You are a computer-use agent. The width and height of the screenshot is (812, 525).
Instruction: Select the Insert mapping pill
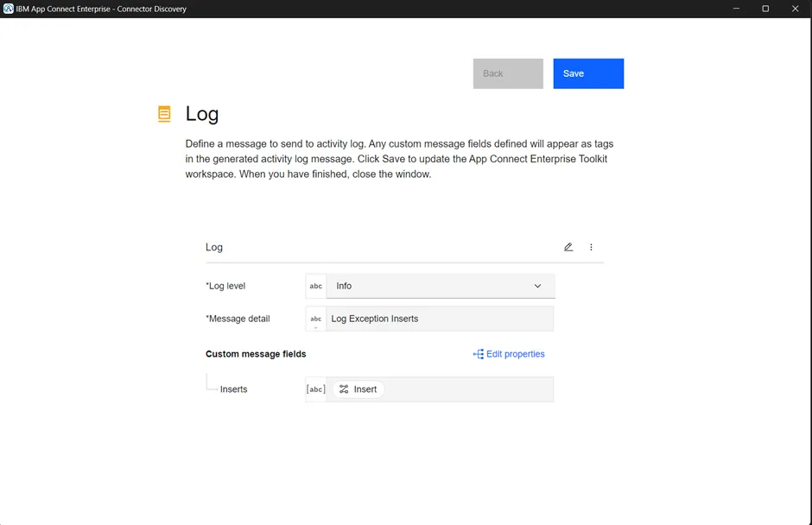click(x=358, y=389)
